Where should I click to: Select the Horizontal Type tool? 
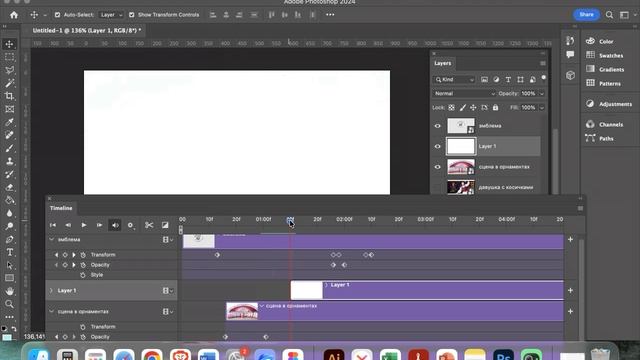point(9,252)
